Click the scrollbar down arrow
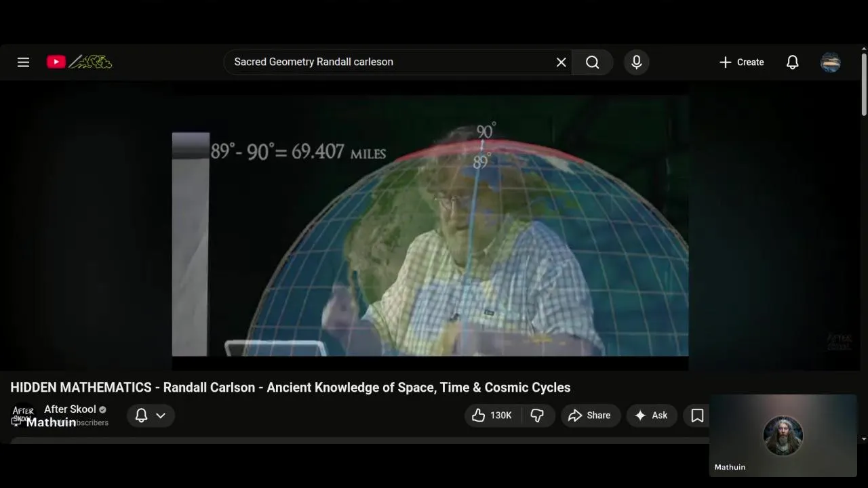The image size is (868, 488). click(x=864, y=439)
